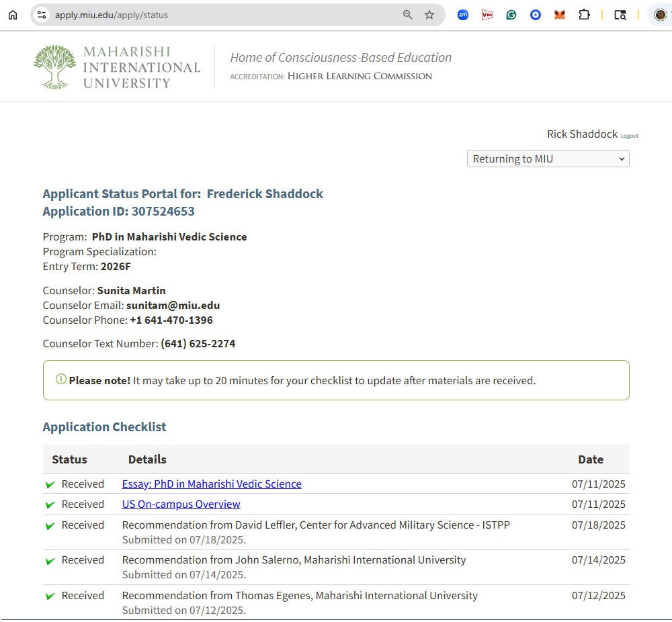
Task: Open the site information icon in address bar
Action: [x=42, y=15]
